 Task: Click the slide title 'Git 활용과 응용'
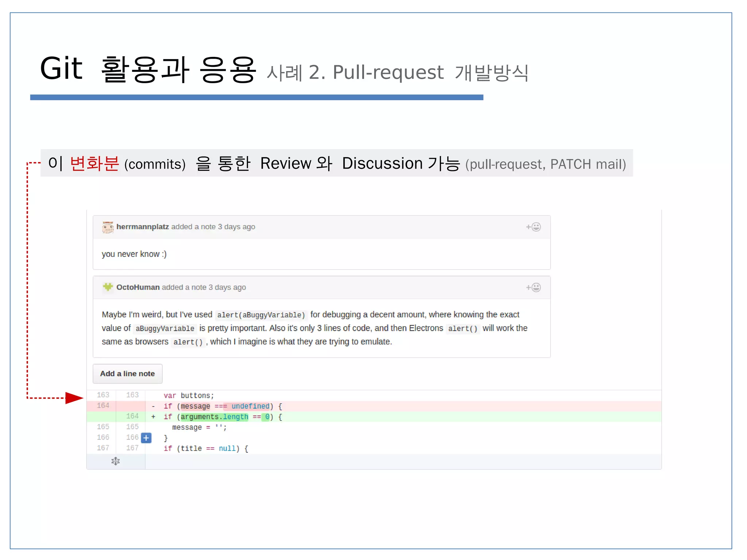[148, 69]
